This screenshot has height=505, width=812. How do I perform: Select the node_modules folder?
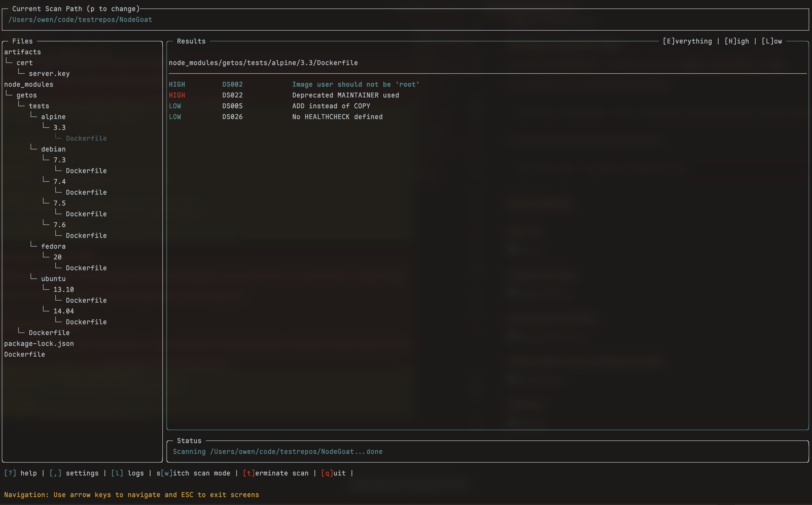pos(29,85)
